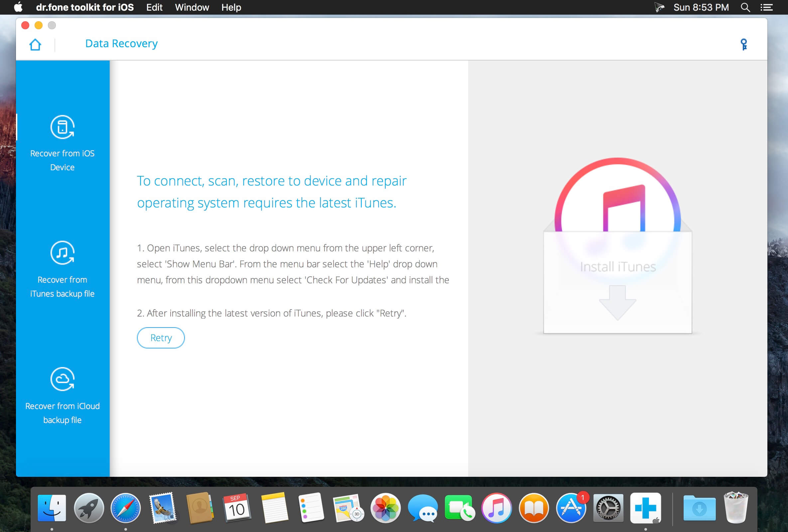Open the Help menu
Image resolution: width=788 pixels, height=532 pixels.
[231, 7]
